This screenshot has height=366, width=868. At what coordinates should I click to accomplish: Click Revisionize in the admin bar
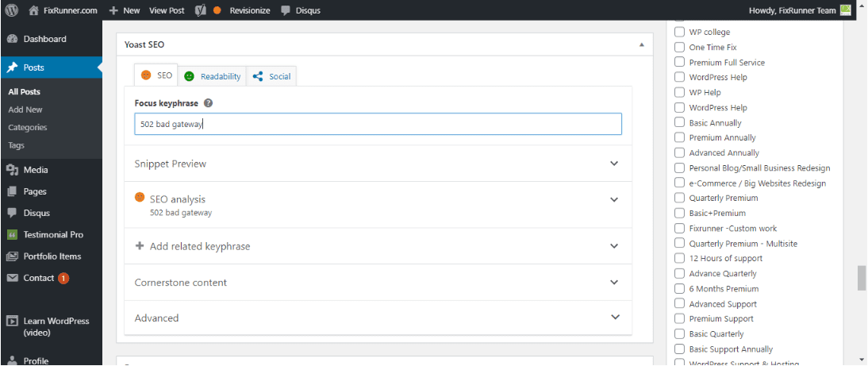(250, 10)
